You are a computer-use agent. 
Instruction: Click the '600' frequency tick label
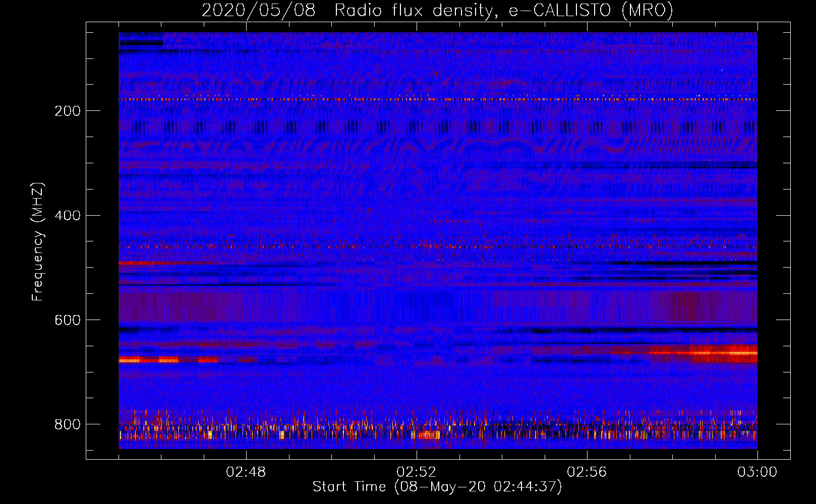[68, 321]
